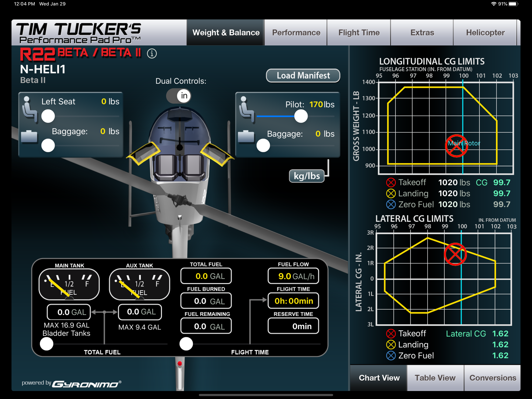The width and height of the screenshot is (532, 399).
Task: Tap the Pilot weight slider handle
Action: (301, 116)
